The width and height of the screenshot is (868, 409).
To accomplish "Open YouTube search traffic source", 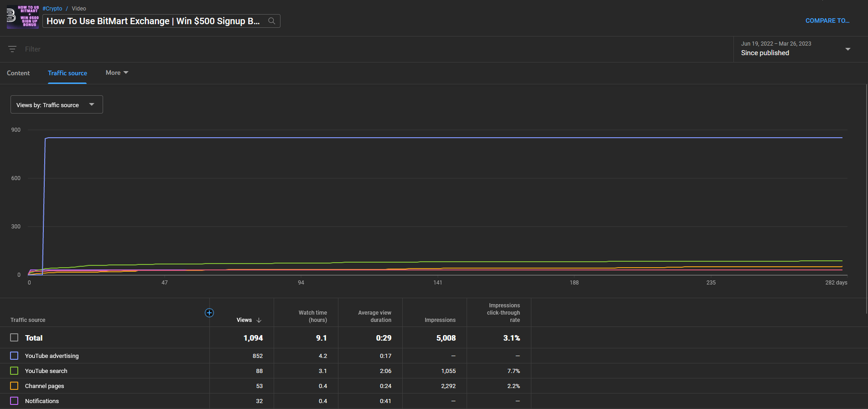I will tap(46, 371).
